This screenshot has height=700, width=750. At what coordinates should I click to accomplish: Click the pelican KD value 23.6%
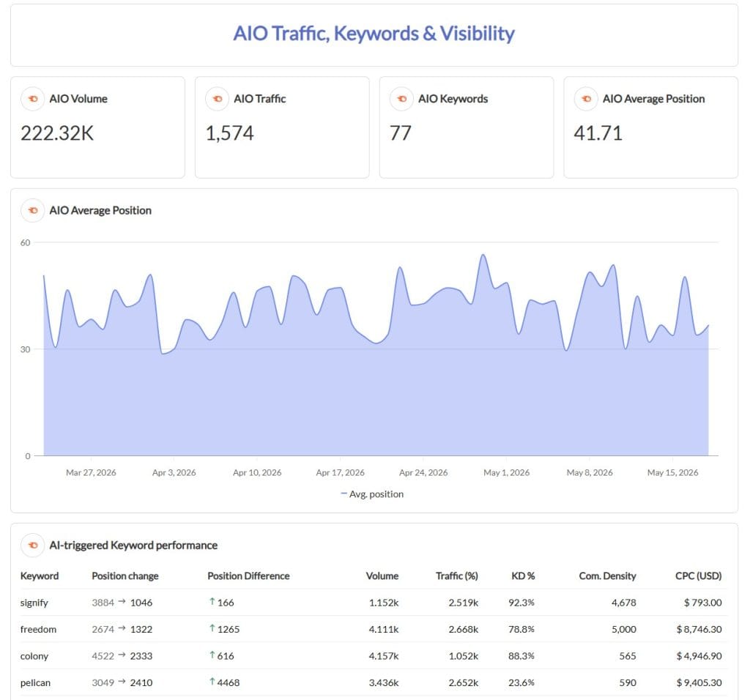(x=521, y=682)
